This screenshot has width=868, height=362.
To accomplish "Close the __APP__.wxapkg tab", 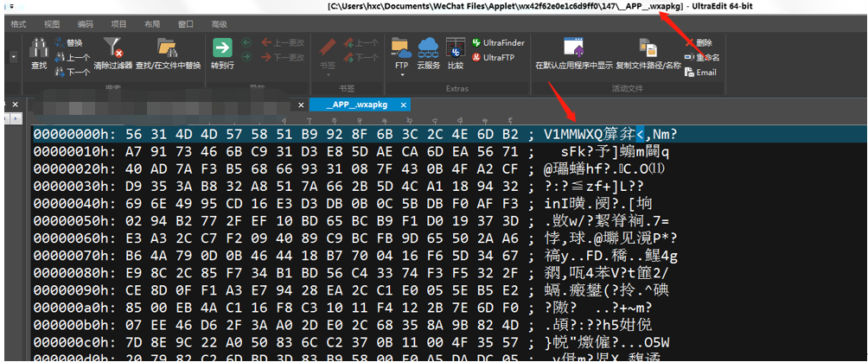I will pos(404,105).
